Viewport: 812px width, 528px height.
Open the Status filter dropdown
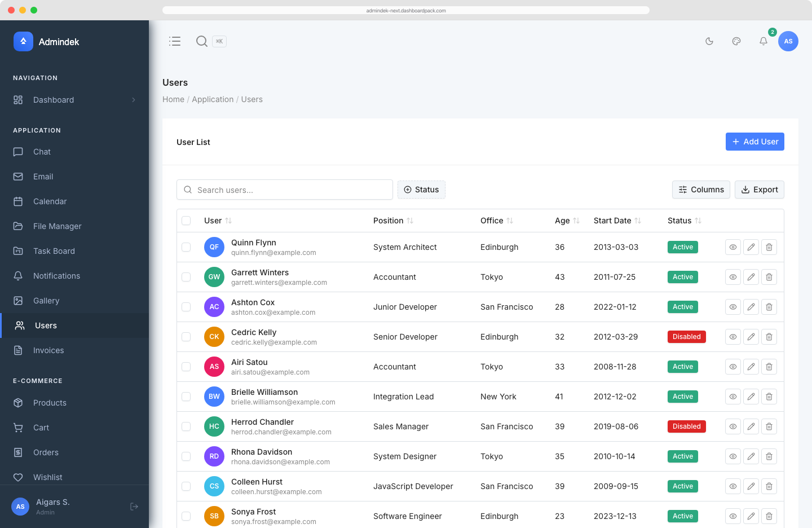pyautogui.click(x=421, y=190)
